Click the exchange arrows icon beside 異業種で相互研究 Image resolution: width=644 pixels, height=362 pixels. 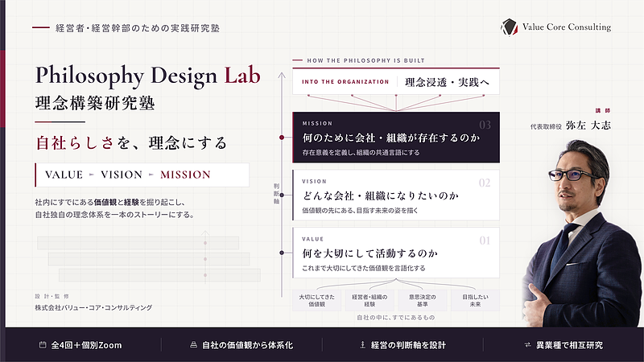[x=528, y=345]
